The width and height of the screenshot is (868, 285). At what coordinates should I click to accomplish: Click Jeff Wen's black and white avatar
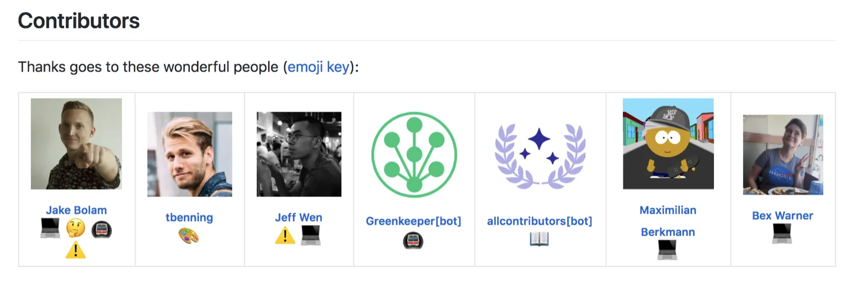pos(299,154)
